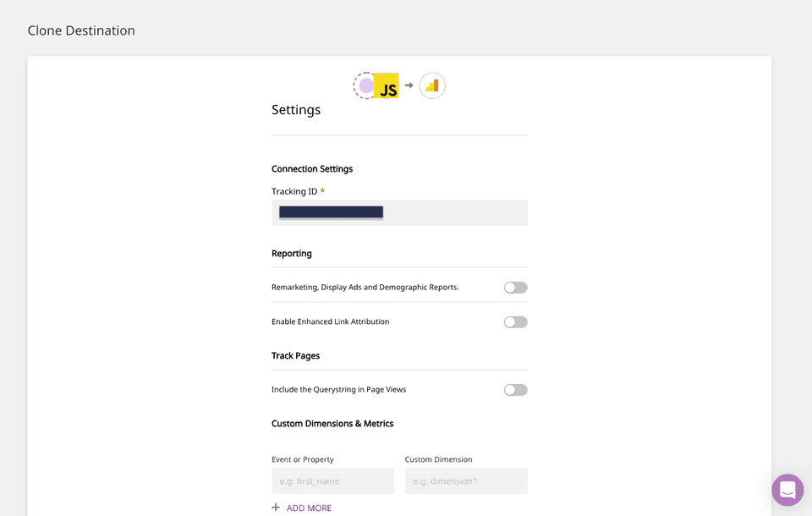Image resolution: width=812 pixels, height=516 pixels.
Task: Open the chat support bubble
Action: (787, 490)
